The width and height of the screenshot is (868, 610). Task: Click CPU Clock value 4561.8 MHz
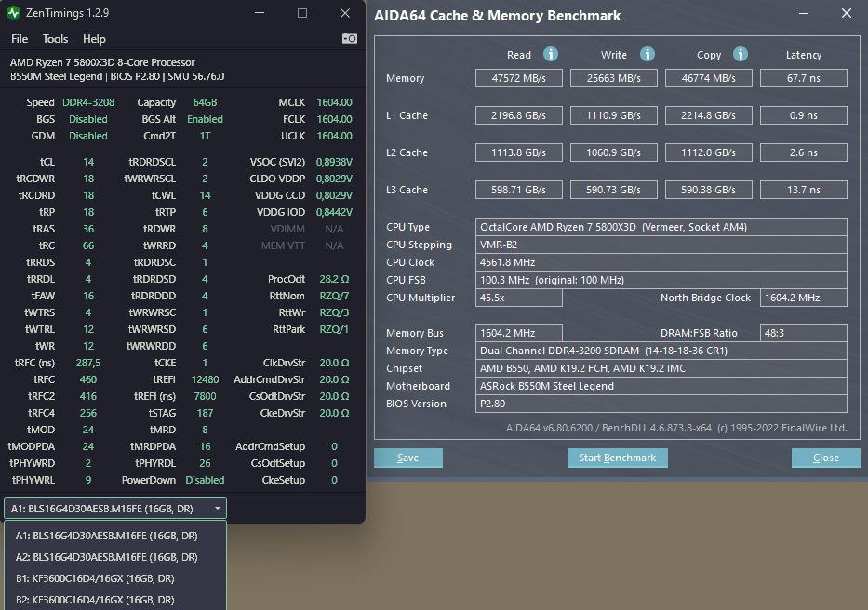[661, 262]
